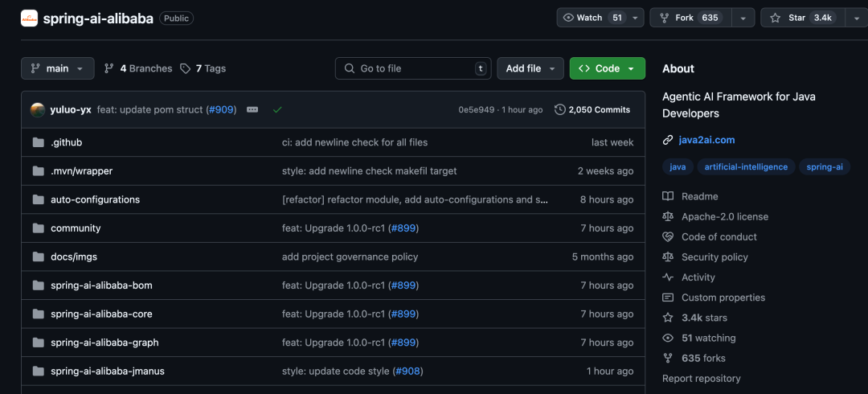Open the Add file dropdown
The width and height of the screenshot is (868, 394).
pyautogui.click(x=530, y=68)
